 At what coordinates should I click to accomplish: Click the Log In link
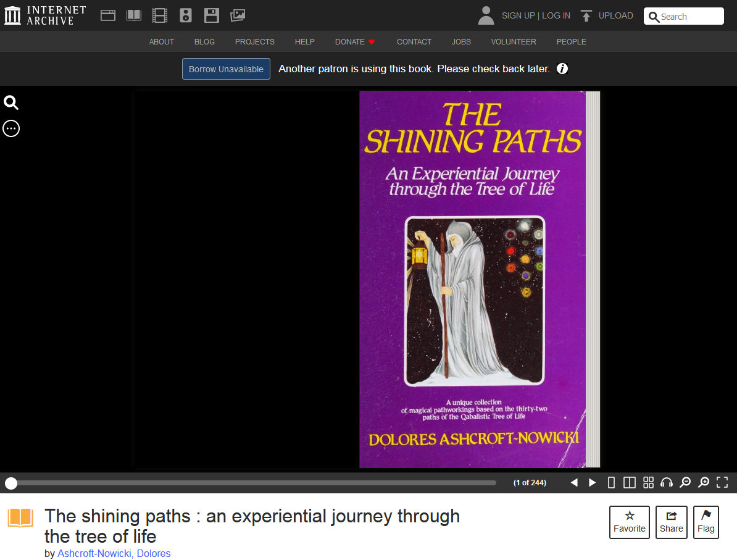[556, 15]
